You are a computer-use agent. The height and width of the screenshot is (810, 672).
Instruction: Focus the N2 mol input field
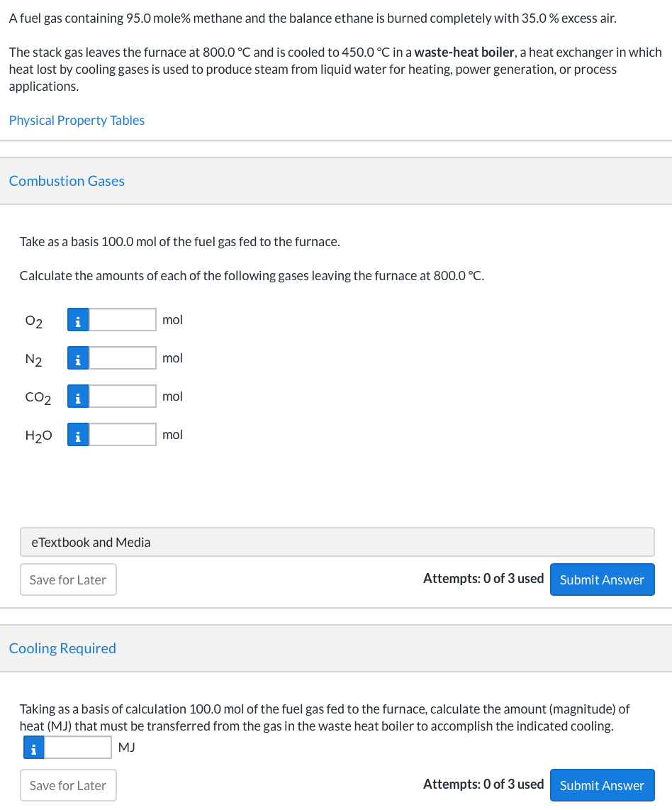pyautogui.click(x=123, y=358)
